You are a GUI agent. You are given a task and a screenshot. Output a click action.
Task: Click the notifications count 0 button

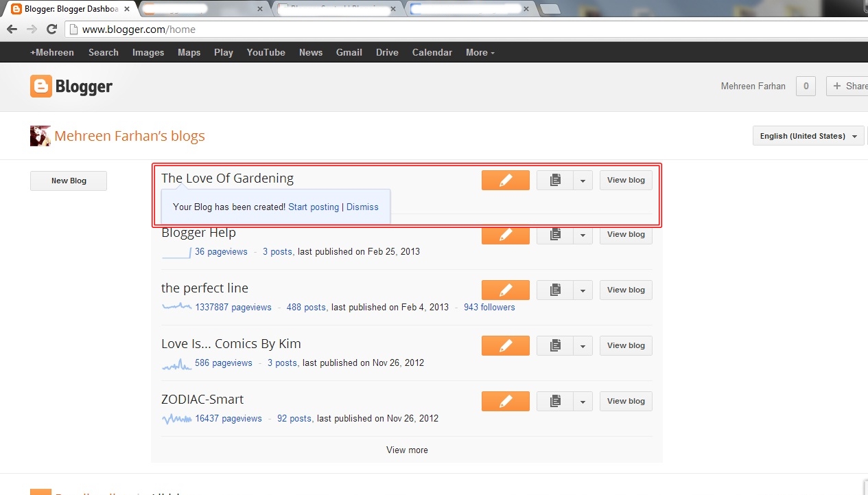click(806, 87)
